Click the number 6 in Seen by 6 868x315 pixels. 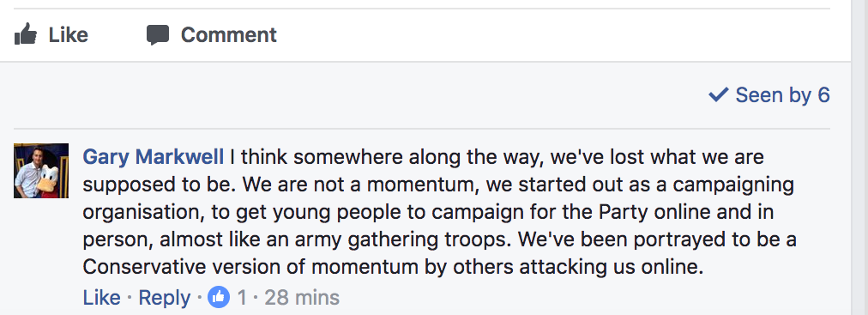coord(823,95)
